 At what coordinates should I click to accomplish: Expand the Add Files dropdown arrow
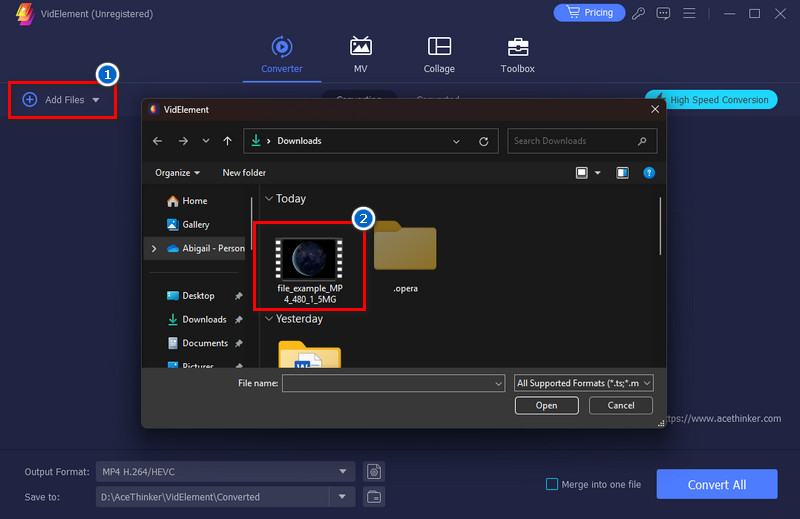(x=96, y=100)
